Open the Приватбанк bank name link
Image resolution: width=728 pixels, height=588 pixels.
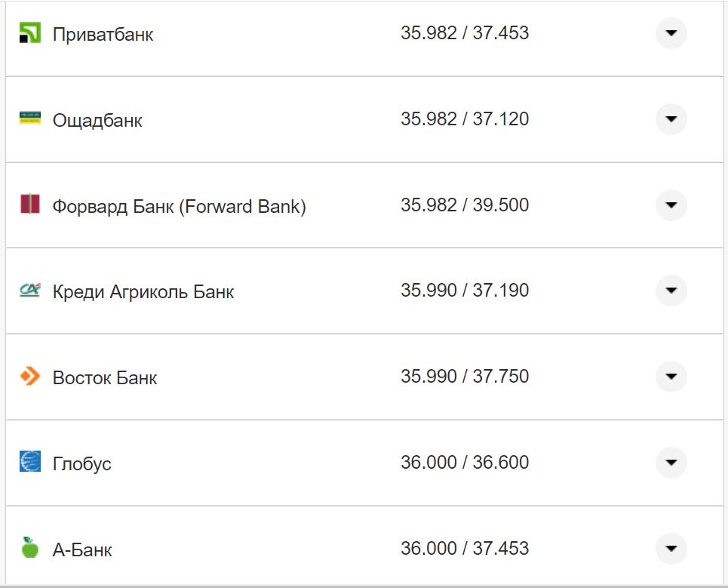pyautogui.click(x=101, y=34)
